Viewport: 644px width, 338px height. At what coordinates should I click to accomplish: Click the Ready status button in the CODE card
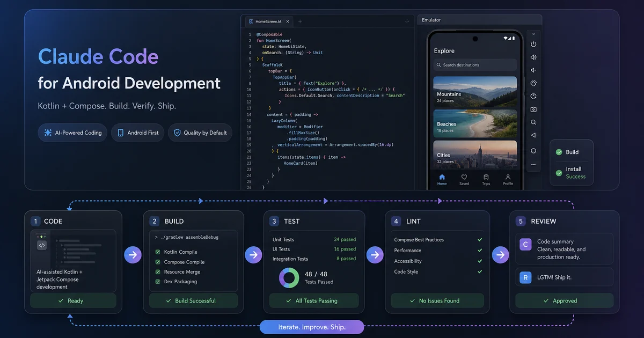coord(73,300)
